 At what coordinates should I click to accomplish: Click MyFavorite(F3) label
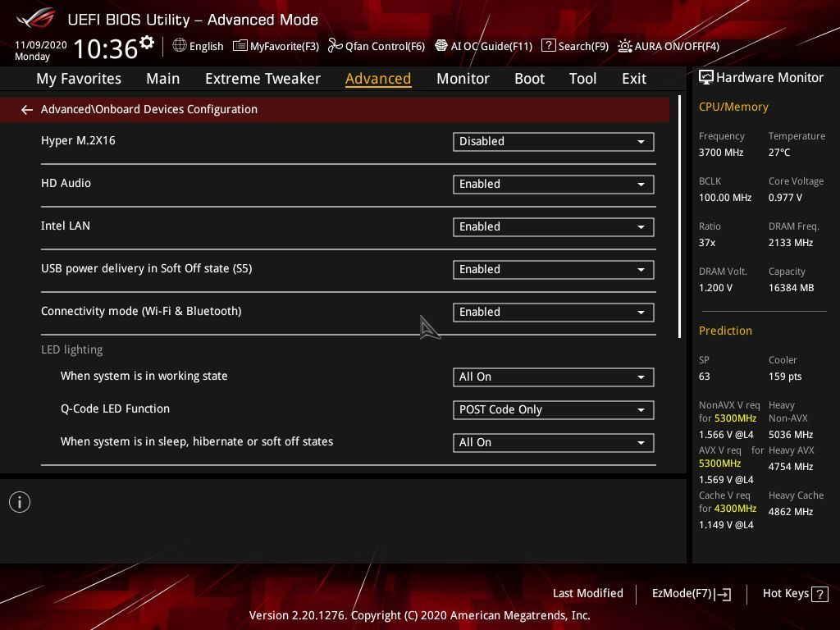tap(285, 47)
